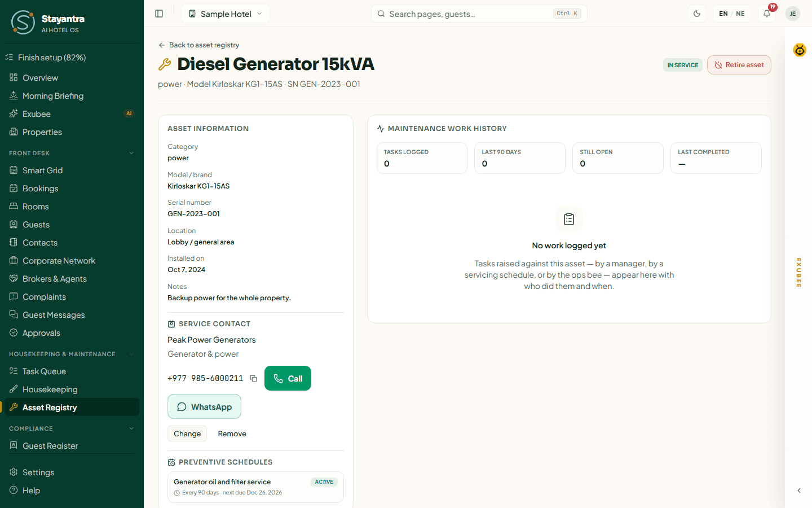Viewport: 812px width, 508px height.
Task: Expand the Exubee side panel chevron
Action: pos(799,491)
